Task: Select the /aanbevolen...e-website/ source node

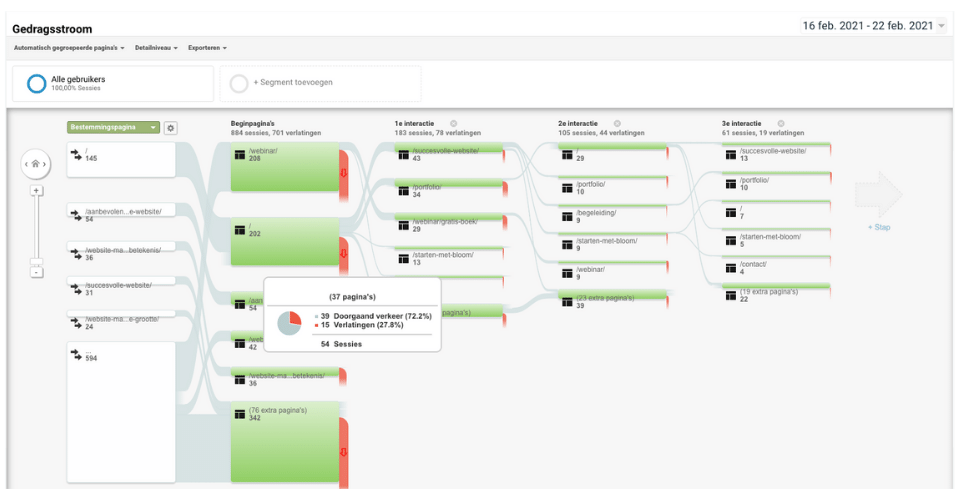Action: pyautogui.click(x=121, y=211)
